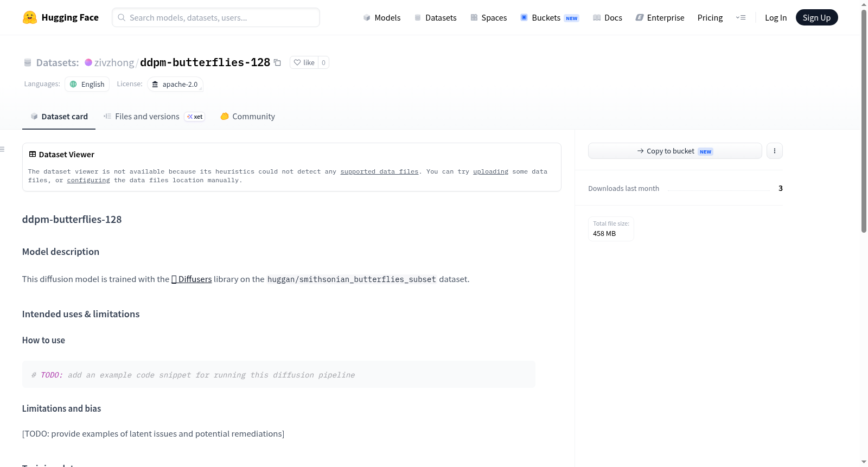Click the Files and versions tab icon
Image resolution: width=868 pixels, height=467 pixels.
pyautogui.click(x=107, y=116)
